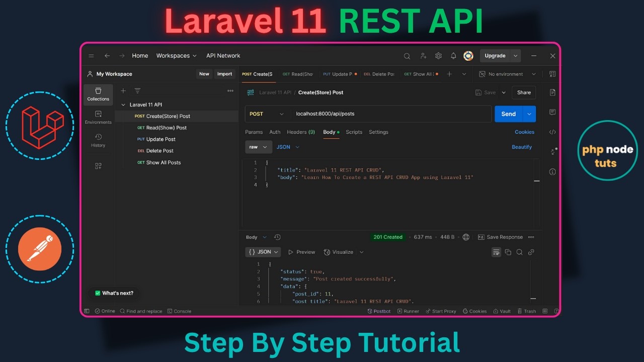This screenshot has width=644, height=362.
Task: Switch to the Delete Post request tab
Action: (379, 74)
